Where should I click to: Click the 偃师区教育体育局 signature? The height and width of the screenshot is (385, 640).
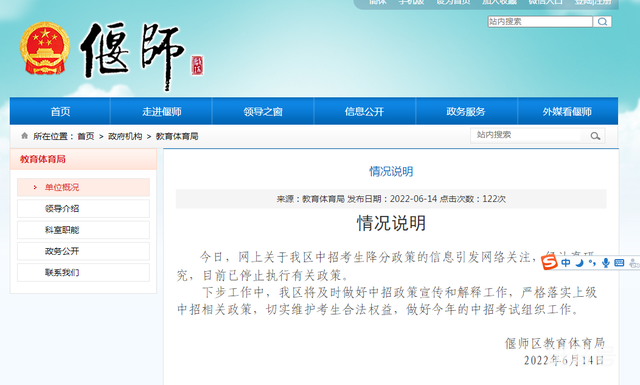click(555, 343)
